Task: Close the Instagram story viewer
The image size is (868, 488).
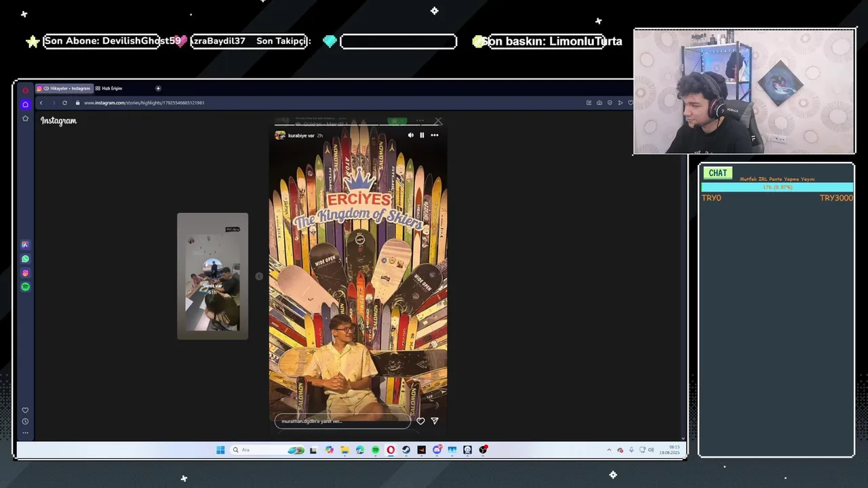Action: tap(438, 121)
